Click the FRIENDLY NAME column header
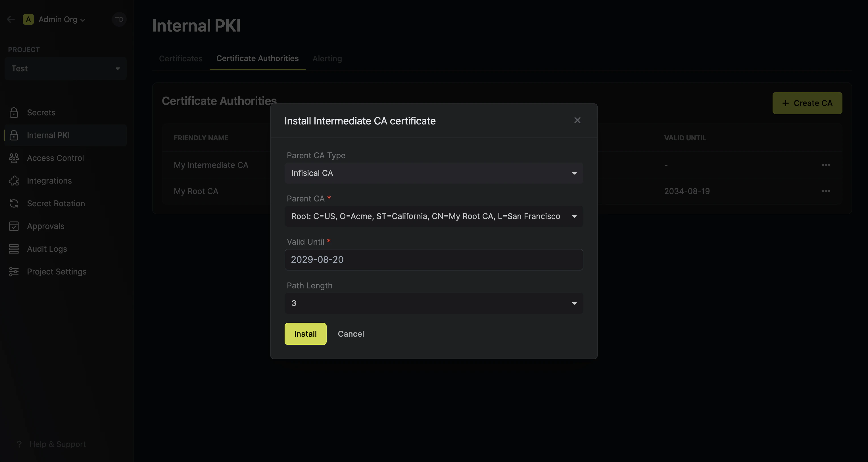868x462 pixels. click(x=201, y=138)
